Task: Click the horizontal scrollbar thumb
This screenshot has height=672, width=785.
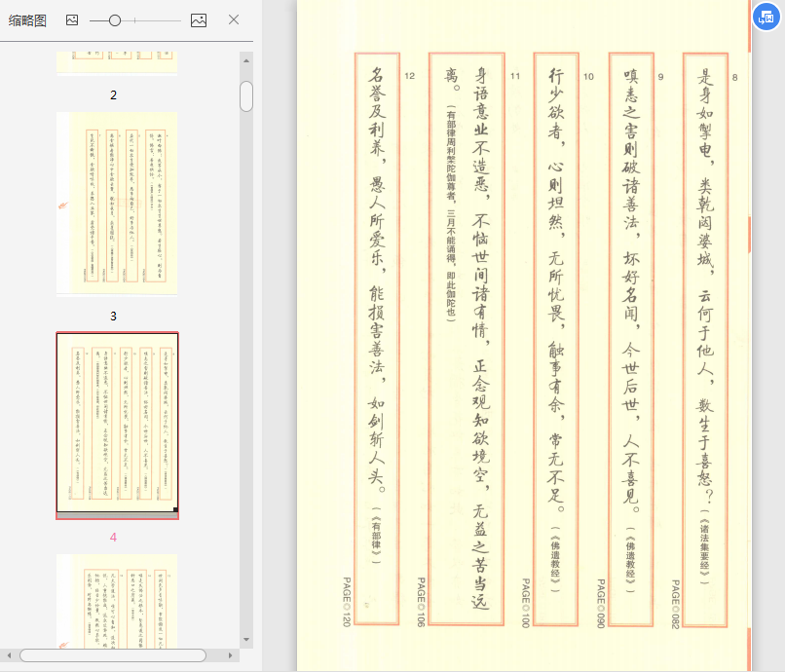Action: (x=113, y=655)
